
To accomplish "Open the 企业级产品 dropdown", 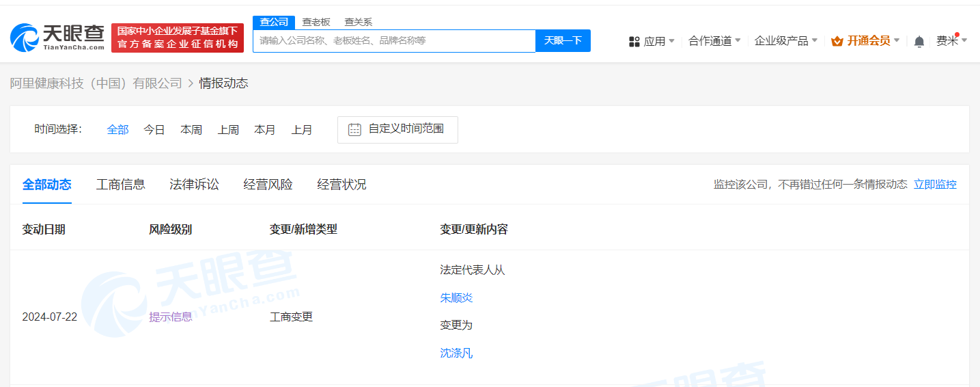I will point(786,41).
